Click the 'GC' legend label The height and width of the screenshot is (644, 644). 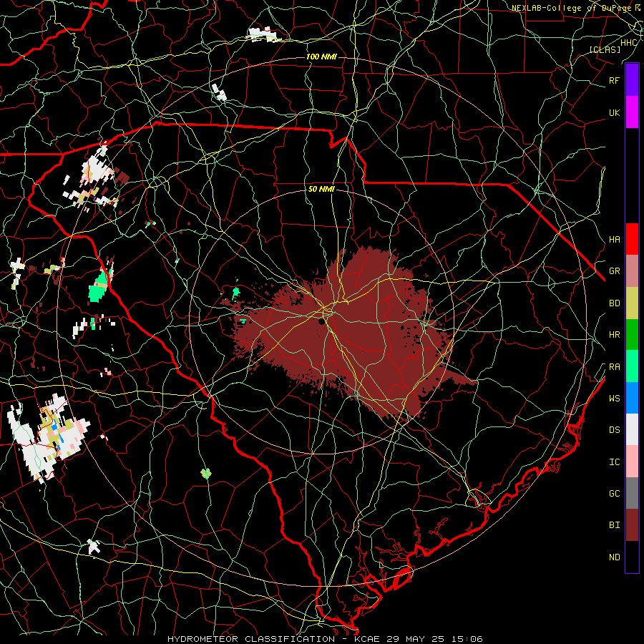click(x=614, y=494)
